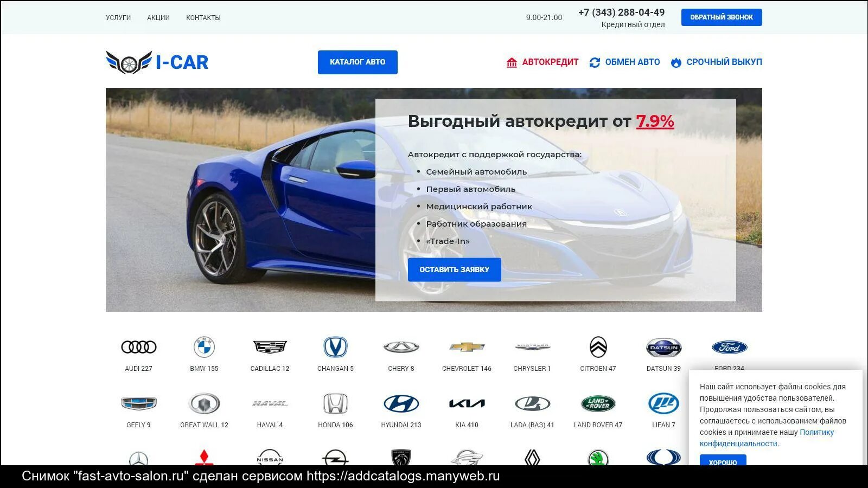Click the 7.9% rate link

pos(655,121)
